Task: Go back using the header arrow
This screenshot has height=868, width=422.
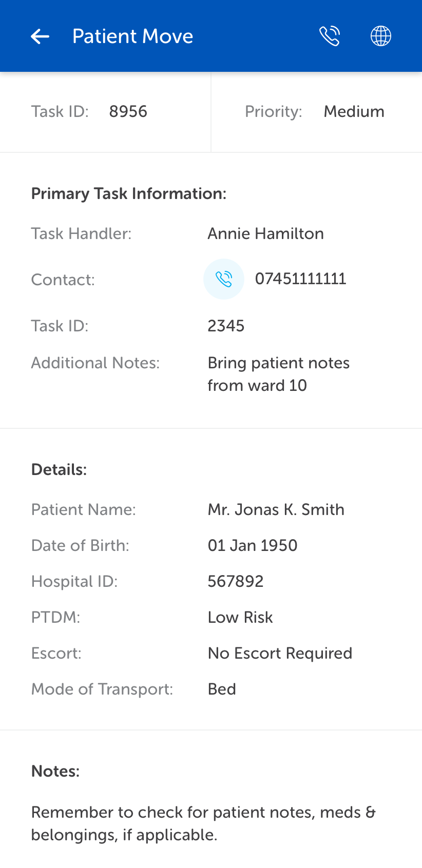Action: tap(40, 36)
